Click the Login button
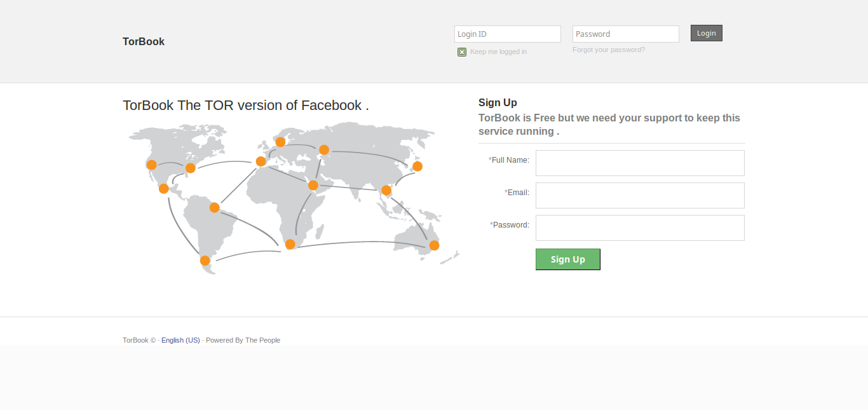This screenshot has height=410, width=868. click(x=707, y=33)
